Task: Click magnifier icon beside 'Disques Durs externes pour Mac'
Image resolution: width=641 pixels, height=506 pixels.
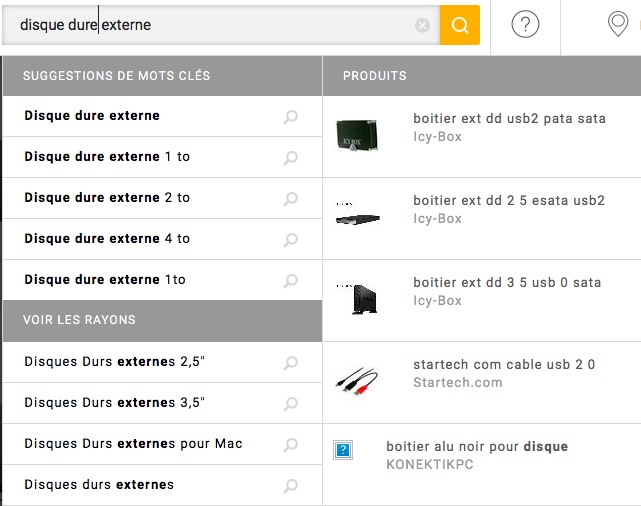Action: pos(291,445)
